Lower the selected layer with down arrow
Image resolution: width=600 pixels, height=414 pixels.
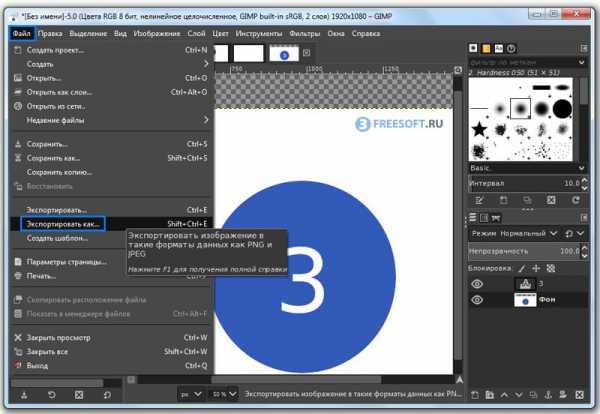pos(518,394)
